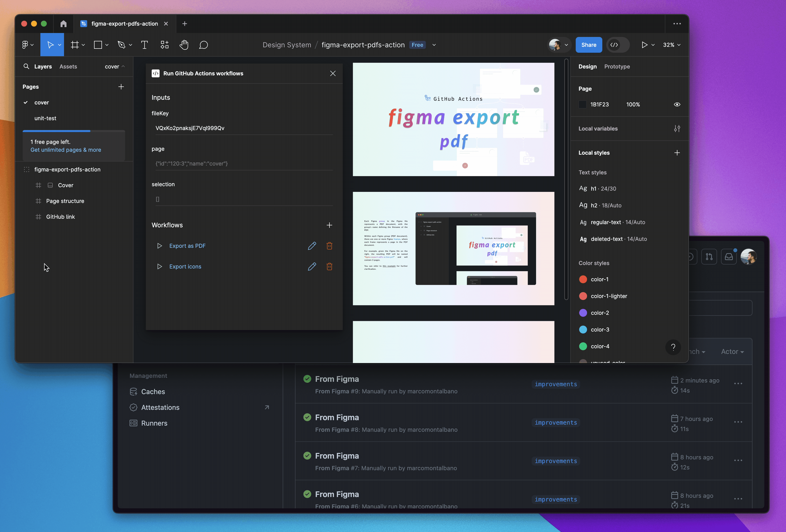Toggle the checkmark next to the cover page
Viewport: 786px width, 532px height.
pos(25,102)
